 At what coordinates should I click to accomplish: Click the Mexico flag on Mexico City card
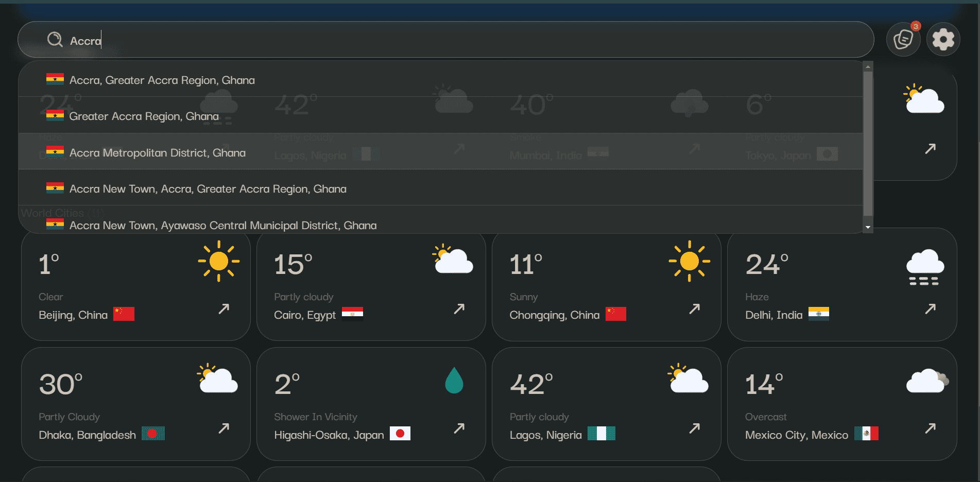(866, 434)
